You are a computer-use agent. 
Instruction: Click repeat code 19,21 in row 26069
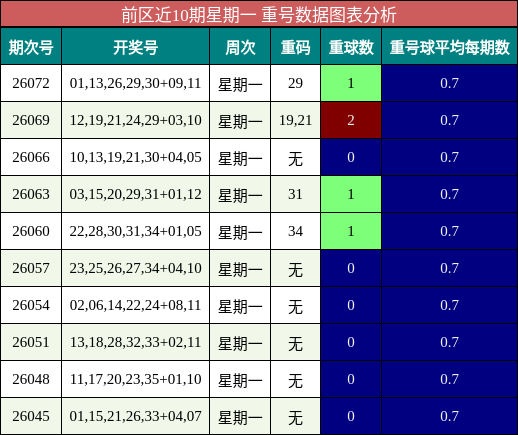pyautogui.click(x=295, y=120)
